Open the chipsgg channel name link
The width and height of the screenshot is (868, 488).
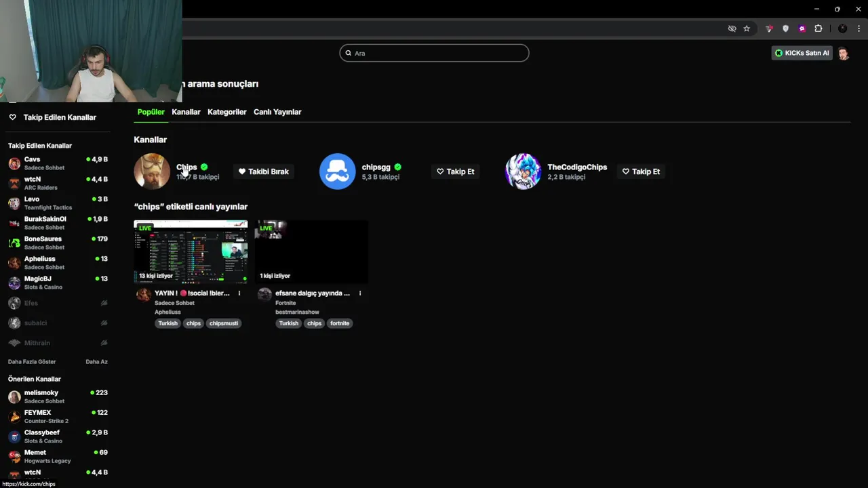(x=376, y=167)
